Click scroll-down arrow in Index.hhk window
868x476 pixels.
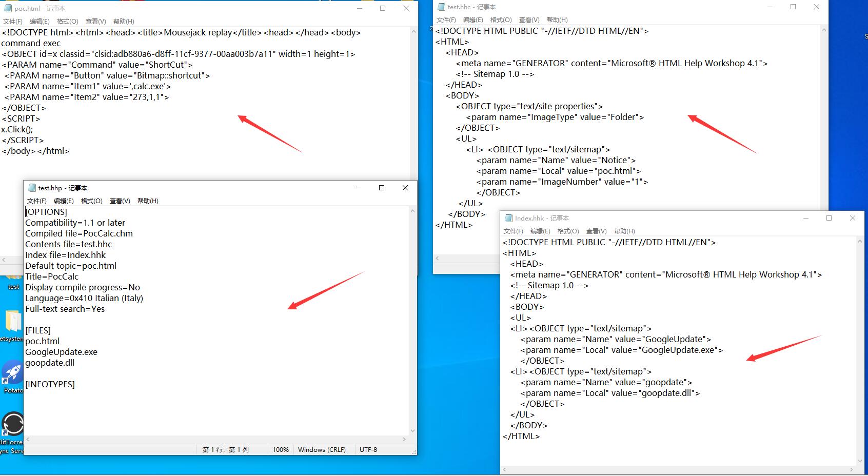pyautogui.click(x=860, y=461)
